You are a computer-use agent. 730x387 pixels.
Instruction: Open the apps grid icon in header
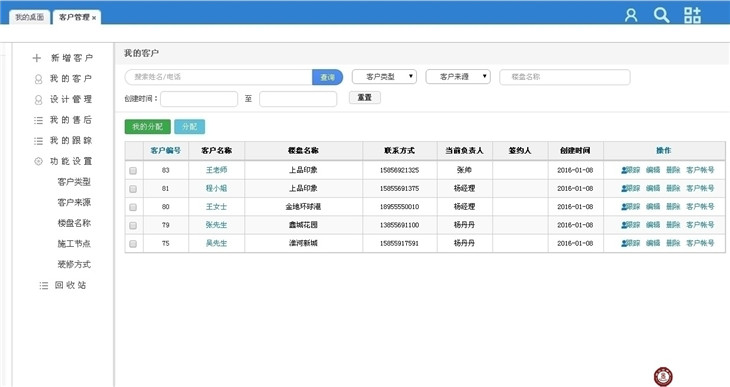pyautogui.click(x=692, y=15)
